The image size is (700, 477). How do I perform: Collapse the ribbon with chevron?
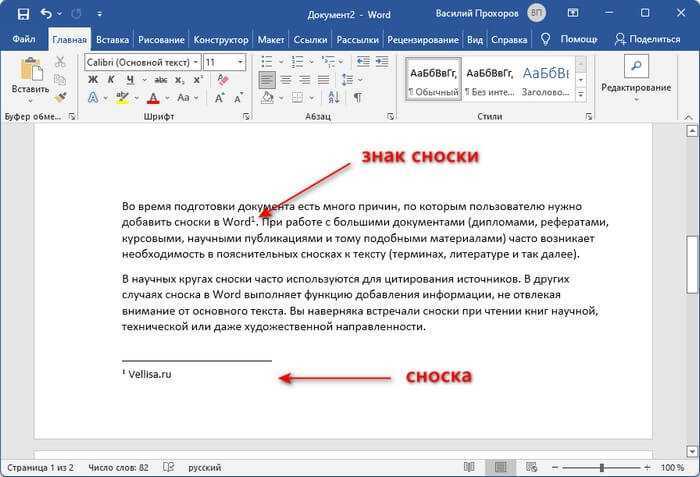pos(689,117)
